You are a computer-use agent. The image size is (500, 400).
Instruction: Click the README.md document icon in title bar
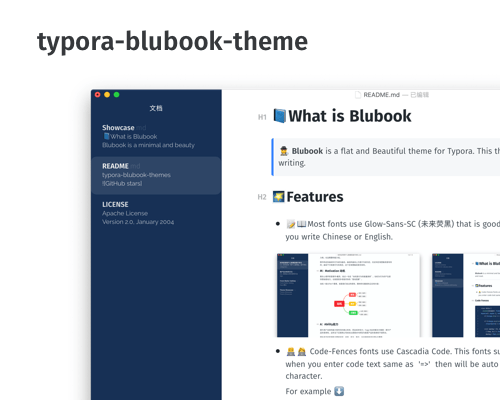(x=358, y=95)
